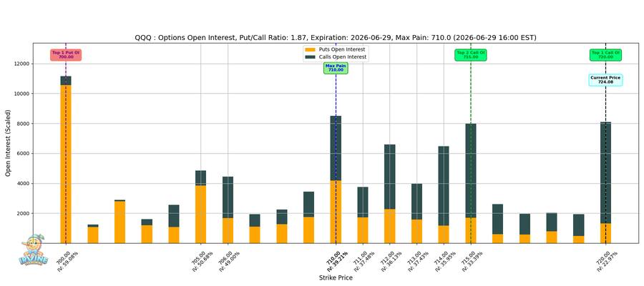Click the dark calls segment of the 706.00 bar
644x286 pixels.
pyautogui.click(x=228, y=197)
